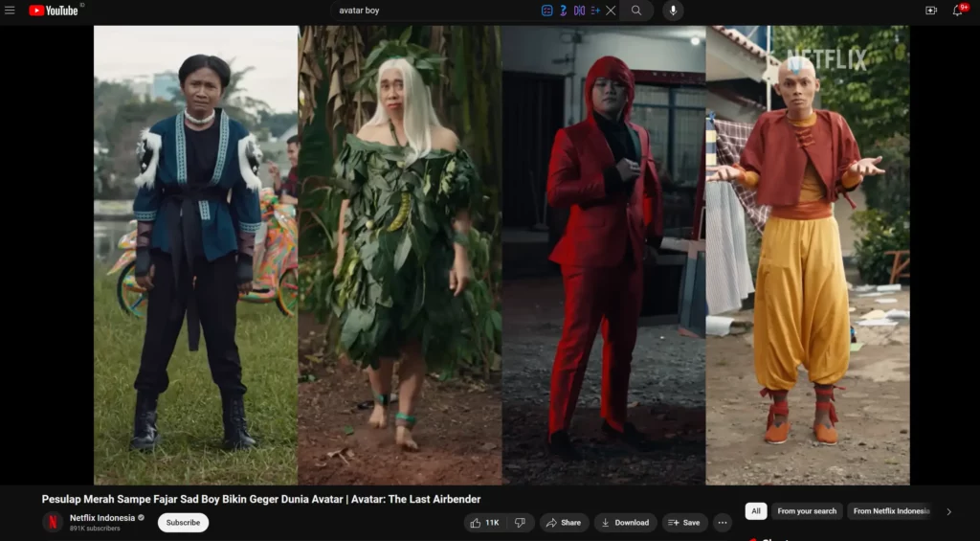Screen dimensions: 980x541
Task: Clear the search box with X
Action: coord(611,11)
